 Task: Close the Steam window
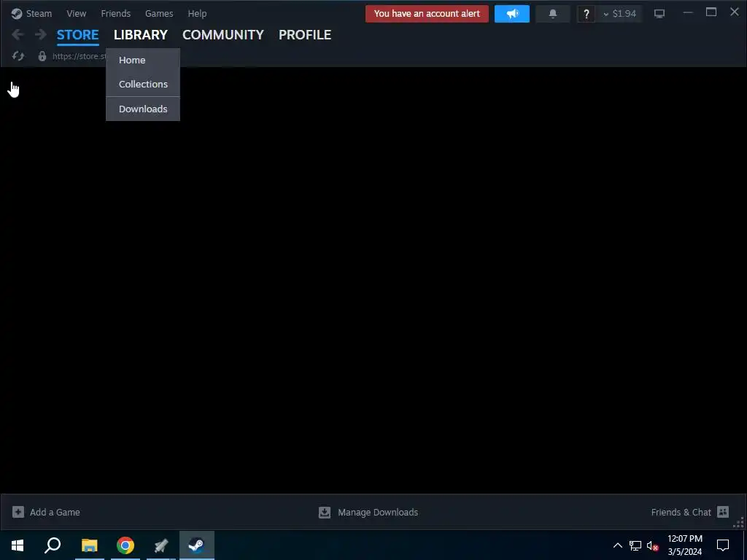pos(735,12)
